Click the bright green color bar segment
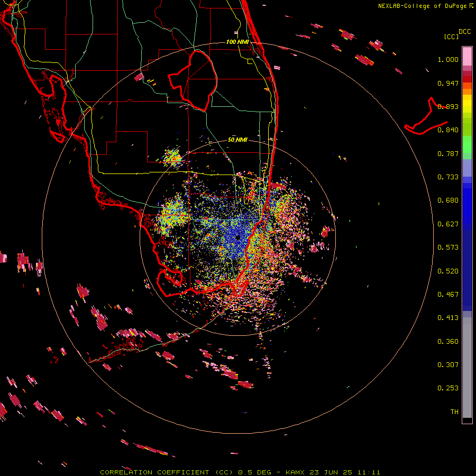476x476 pixels. (467, 144)
